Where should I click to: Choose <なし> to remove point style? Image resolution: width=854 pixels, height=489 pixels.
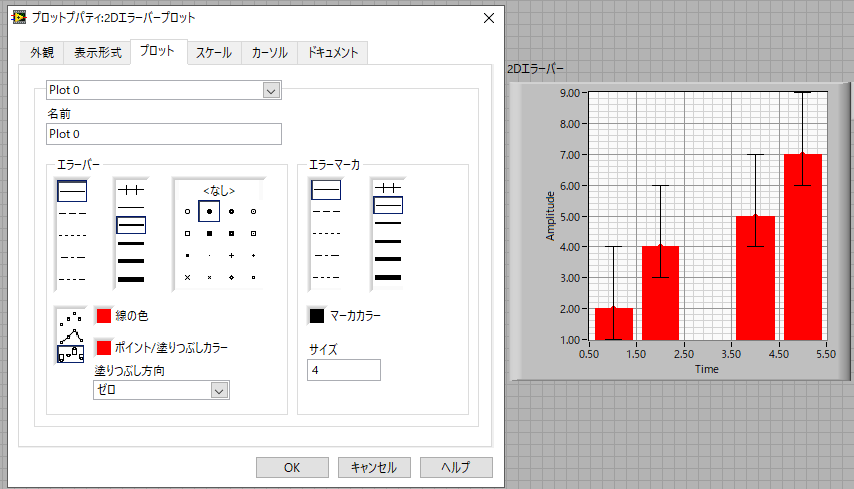pyautogui.click(x=218, y=190)
